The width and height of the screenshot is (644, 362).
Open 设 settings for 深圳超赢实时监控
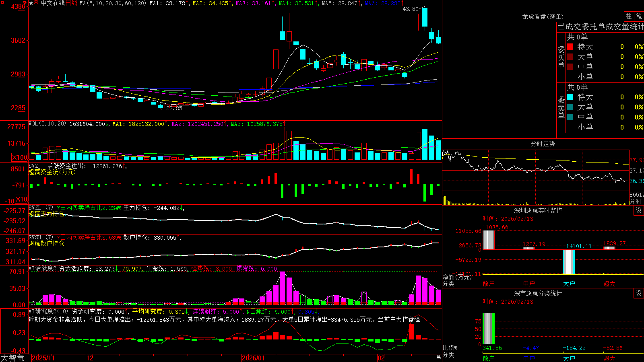click(639, 210)
